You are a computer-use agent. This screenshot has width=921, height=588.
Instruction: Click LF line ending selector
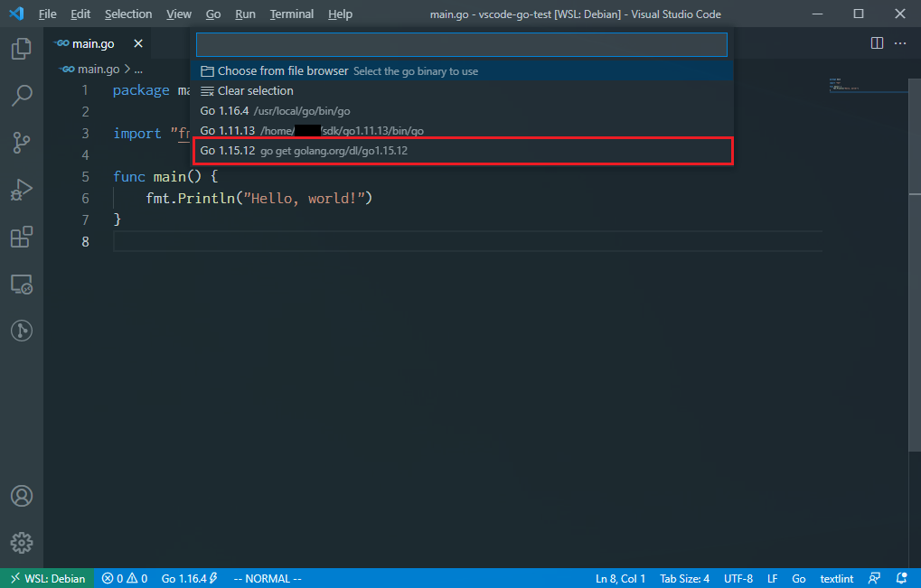[772, 578]
